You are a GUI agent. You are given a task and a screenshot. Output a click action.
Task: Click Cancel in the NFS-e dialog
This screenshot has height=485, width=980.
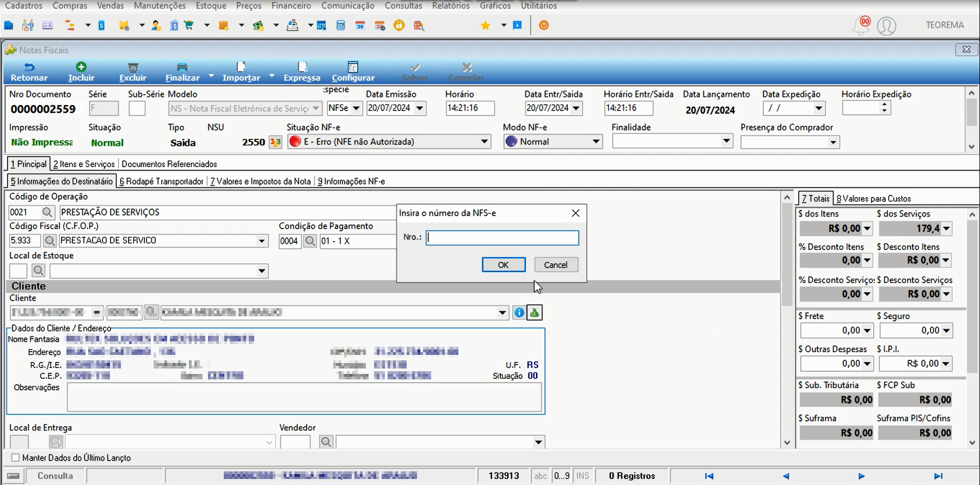pos(556,265)
